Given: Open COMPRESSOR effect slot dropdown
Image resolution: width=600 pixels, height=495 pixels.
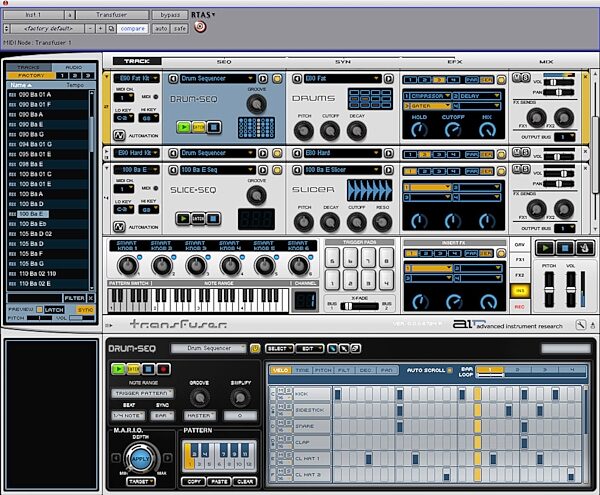Looking at the screenshot, I should [427, 96].
